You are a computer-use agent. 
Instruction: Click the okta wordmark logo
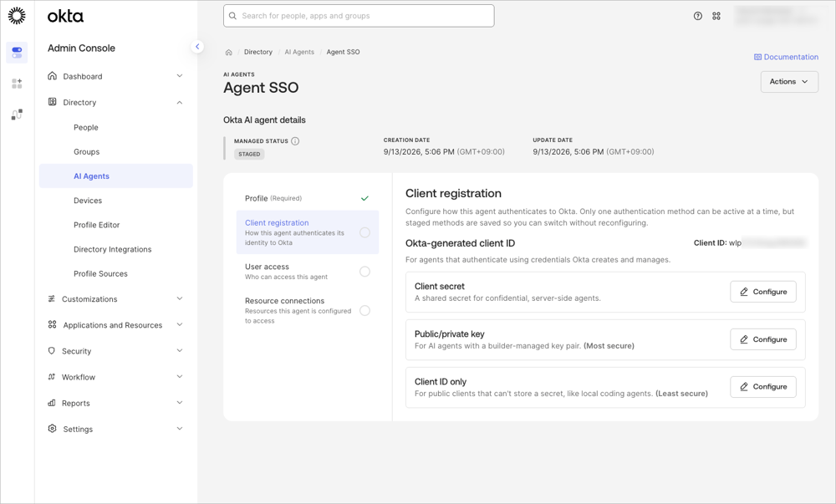coord(65,16)
